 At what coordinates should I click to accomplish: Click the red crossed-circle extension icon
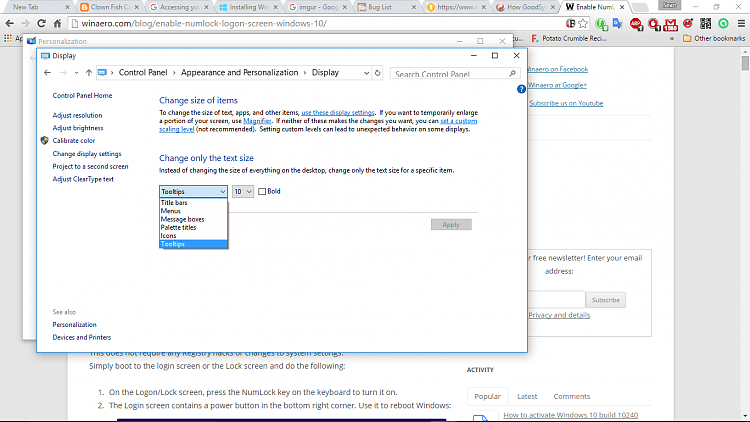click(x=688, y=23)
